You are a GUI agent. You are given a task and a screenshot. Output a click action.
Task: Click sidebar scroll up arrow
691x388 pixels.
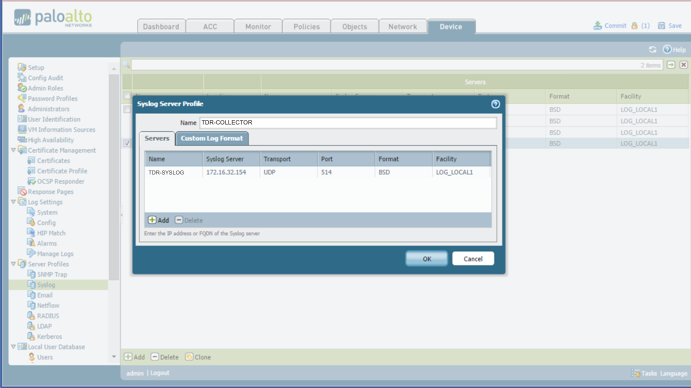tap(114, 69)
